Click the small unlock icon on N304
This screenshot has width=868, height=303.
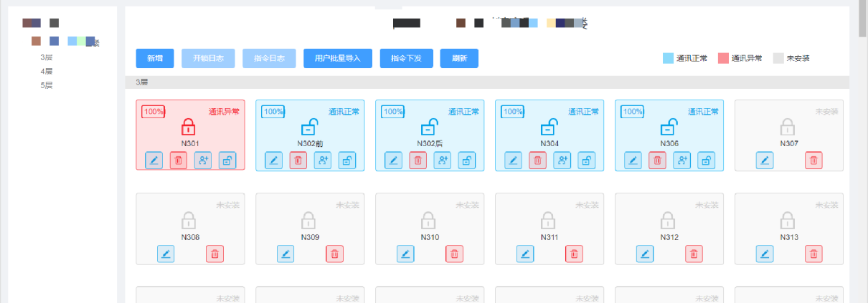tap(587, 160)
